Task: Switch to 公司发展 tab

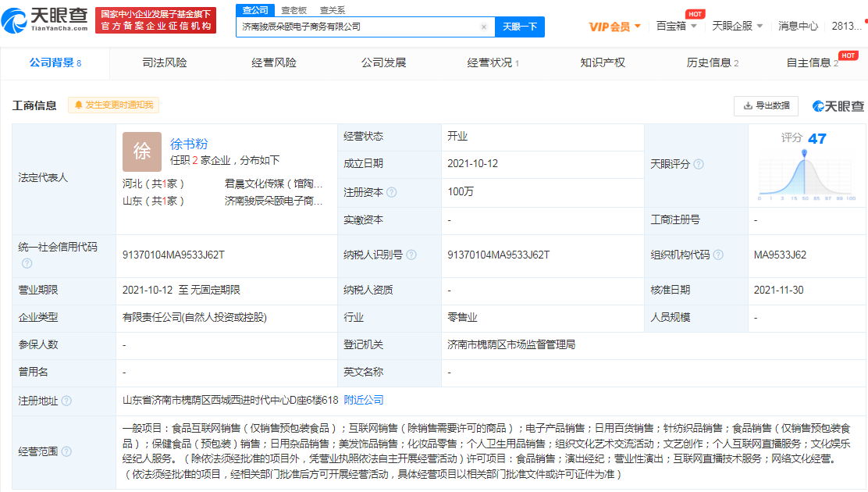Action: point(383,62)
